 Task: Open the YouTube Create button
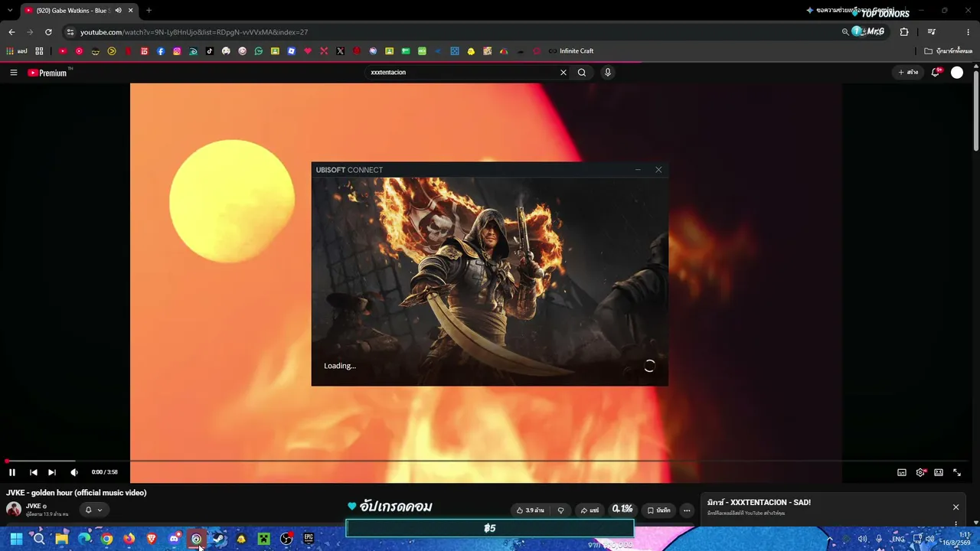tap(908, 73)
